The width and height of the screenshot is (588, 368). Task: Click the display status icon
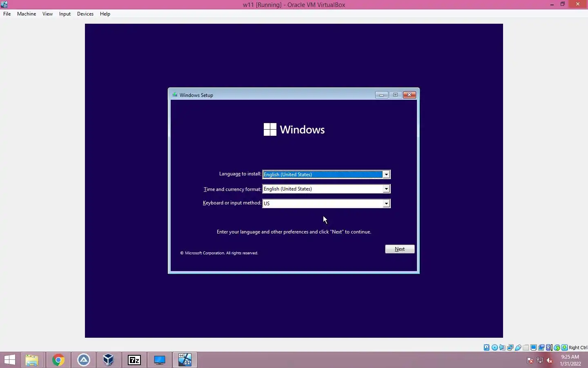click(x=533, y=348)
